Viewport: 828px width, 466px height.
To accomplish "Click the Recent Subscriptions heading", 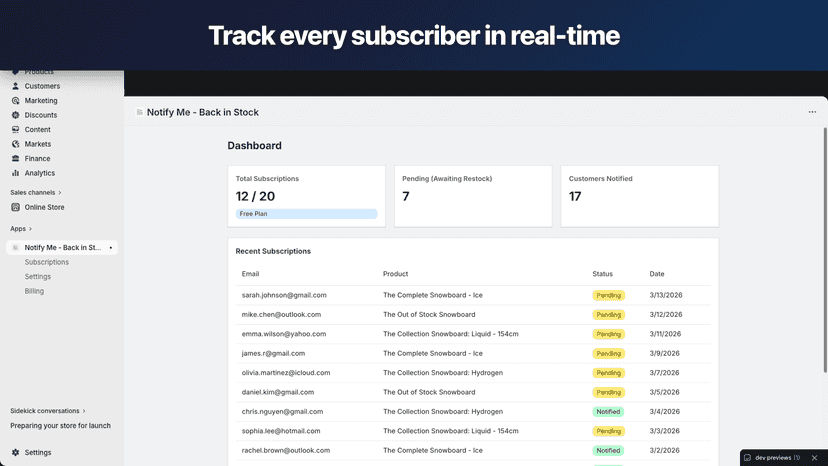I will (273, 251).
